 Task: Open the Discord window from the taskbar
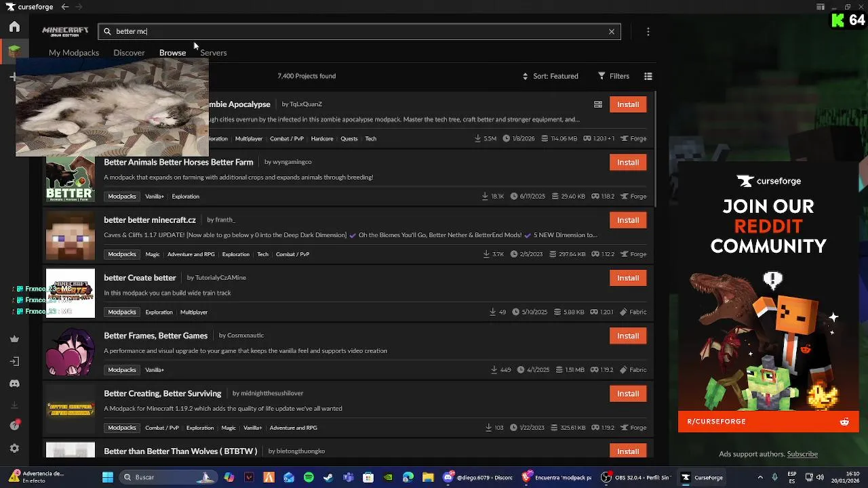[478, 477]
